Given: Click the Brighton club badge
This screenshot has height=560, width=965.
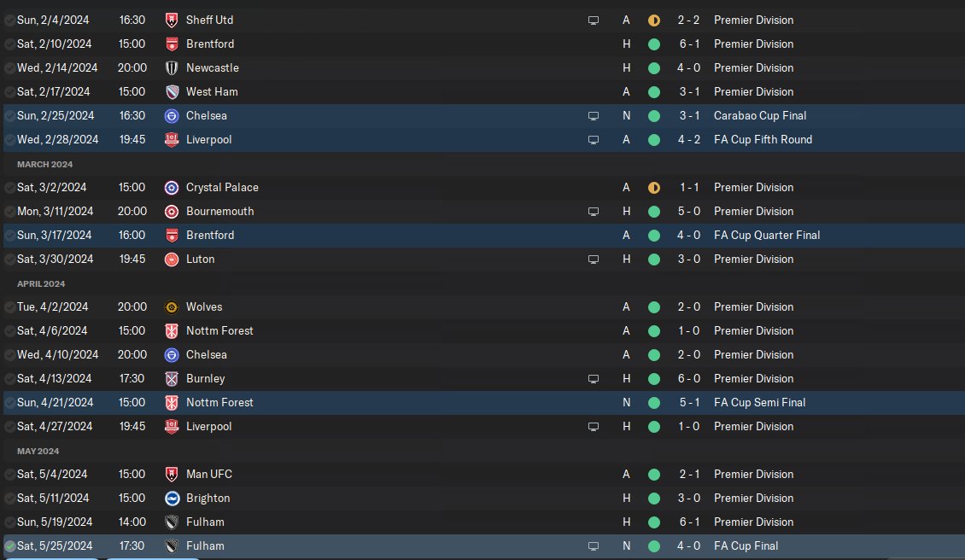Looking at the screenshot, I should click(172, 498).
